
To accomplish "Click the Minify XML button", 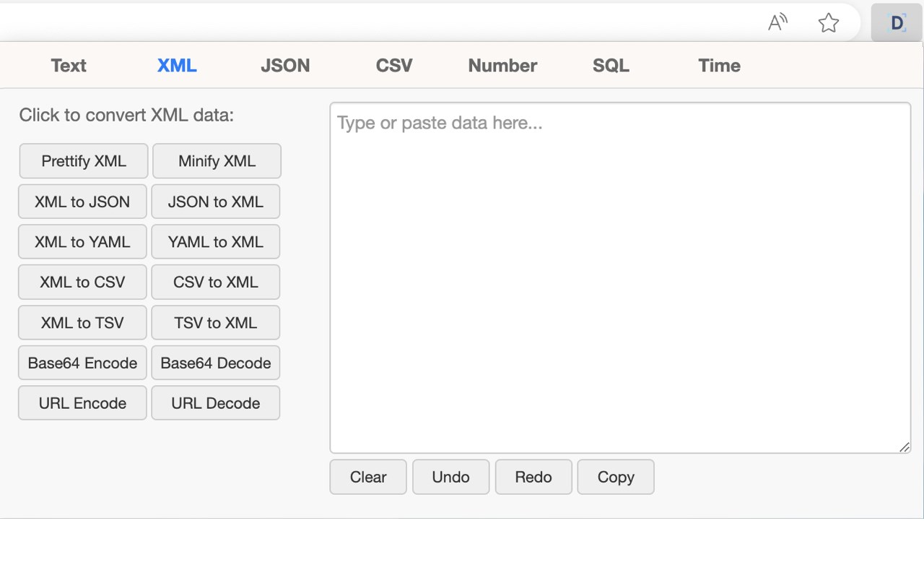I will 217,161.
